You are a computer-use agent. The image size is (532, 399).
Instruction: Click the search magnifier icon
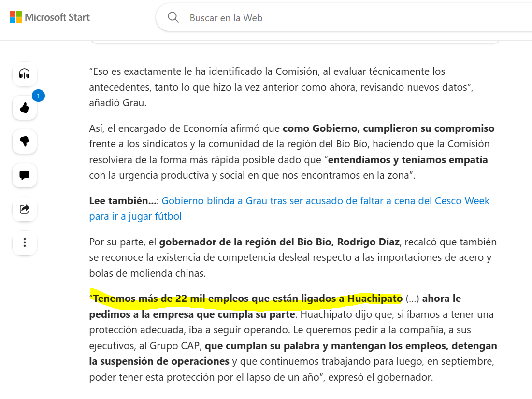click(173, 17)
